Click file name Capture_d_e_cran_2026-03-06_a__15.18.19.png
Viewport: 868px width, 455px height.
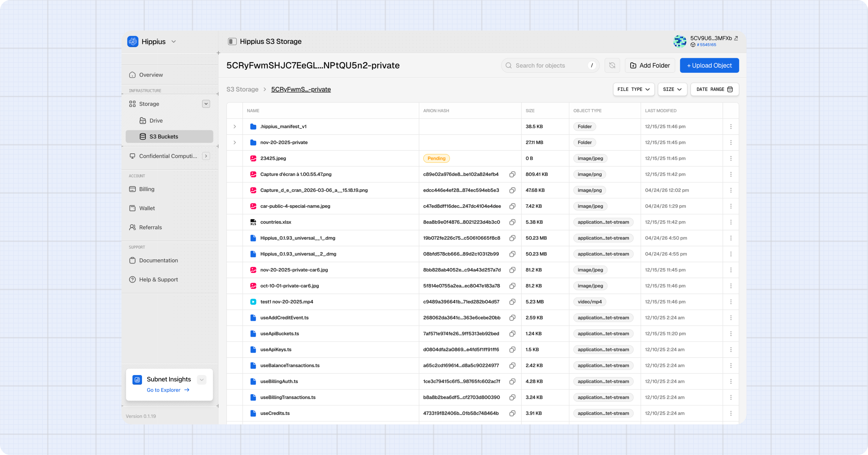point(314,190)
